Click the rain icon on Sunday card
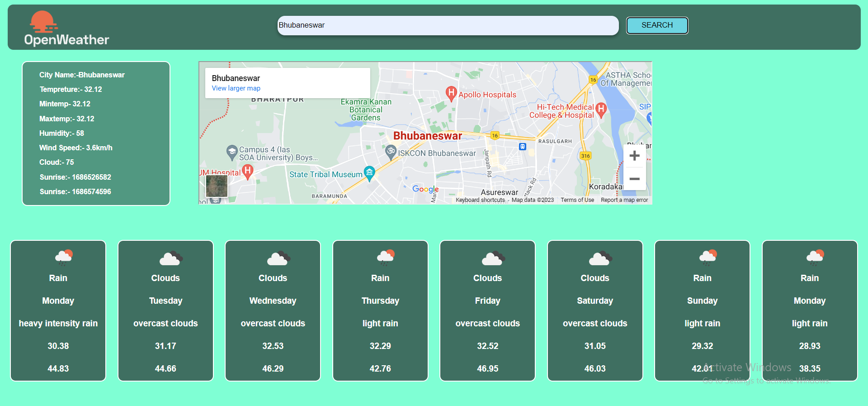868x406 pixels. click(x=708, y=257)
